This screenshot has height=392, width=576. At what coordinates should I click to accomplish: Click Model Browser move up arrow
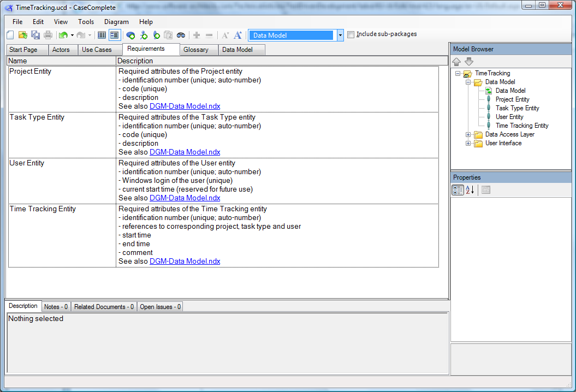point(456,62)
